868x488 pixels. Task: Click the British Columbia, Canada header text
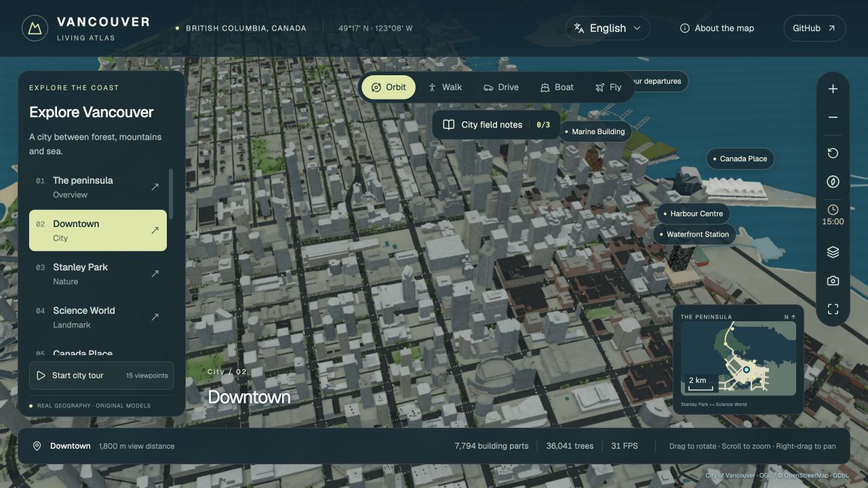point(246,28)
